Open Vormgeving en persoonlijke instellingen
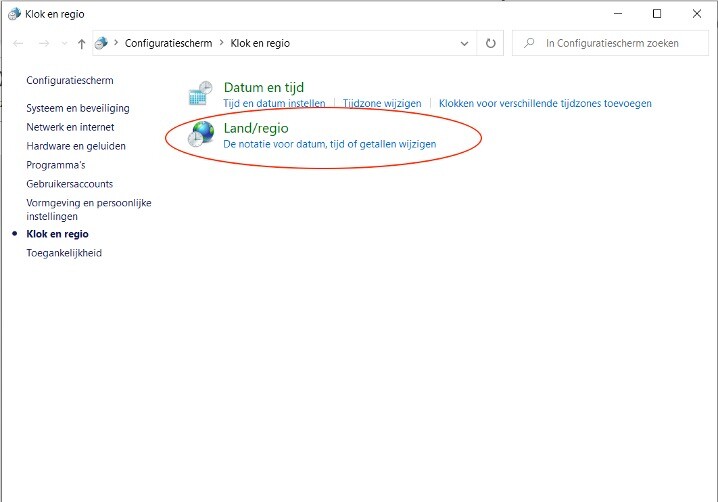The image size is (718, 502). pyautogui.click(x=89, y=209)
